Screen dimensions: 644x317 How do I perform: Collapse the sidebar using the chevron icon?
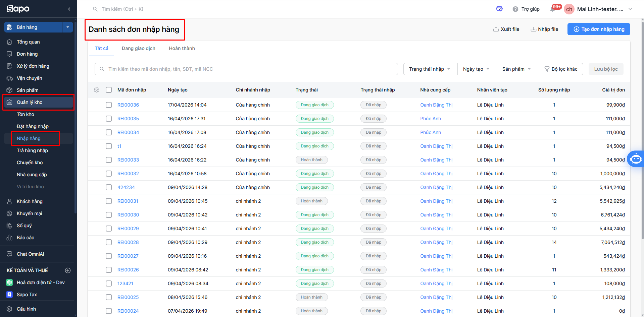coord(69,9)
